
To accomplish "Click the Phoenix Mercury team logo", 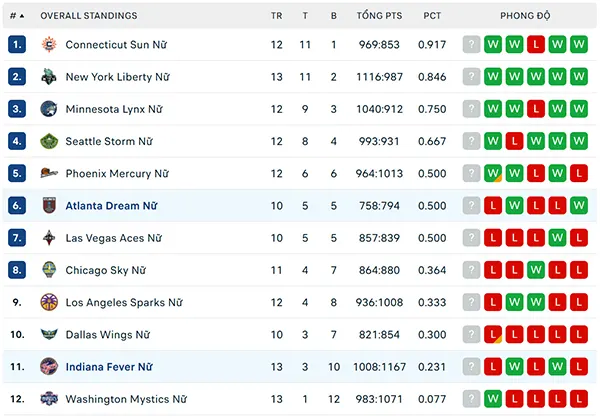I will [49, 173].
